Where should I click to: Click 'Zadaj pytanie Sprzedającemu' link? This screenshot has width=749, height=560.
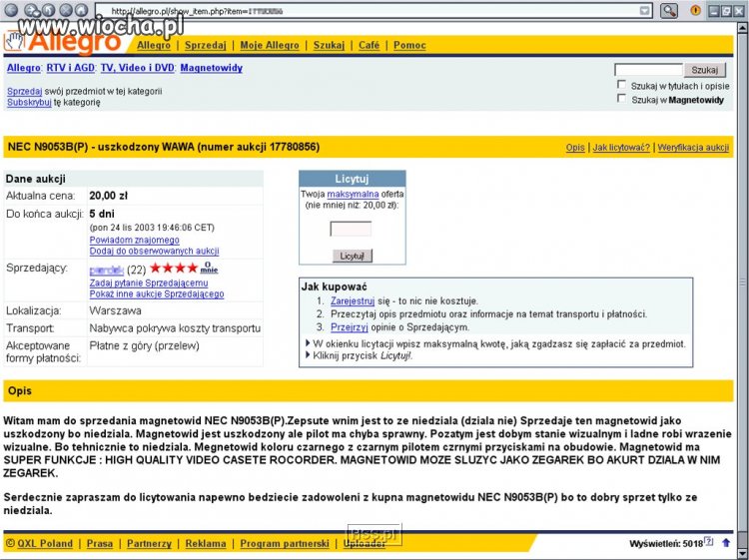click(x=149, y=282)
